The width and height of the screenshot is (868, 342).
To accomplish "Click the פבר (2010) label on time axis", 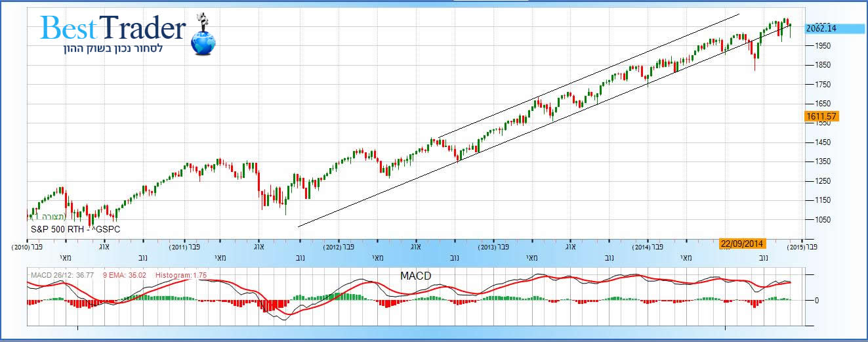I will pyautogui.click(x=27, y=247).
